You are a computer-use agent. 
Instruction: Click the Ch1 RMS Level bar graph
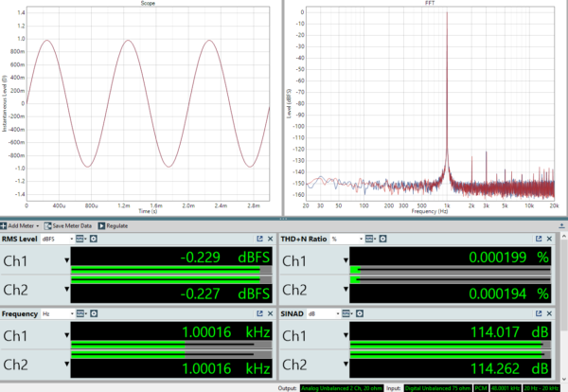170,274
